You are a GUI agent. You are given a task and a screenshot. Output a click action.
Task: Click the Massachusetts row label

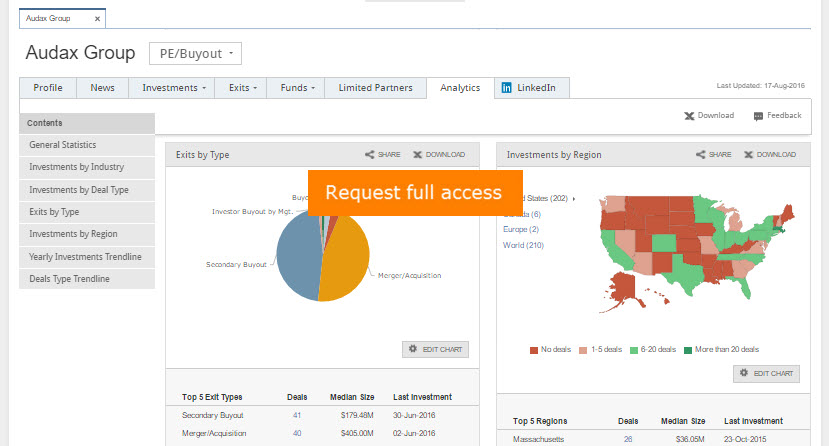tap(538, 439)
